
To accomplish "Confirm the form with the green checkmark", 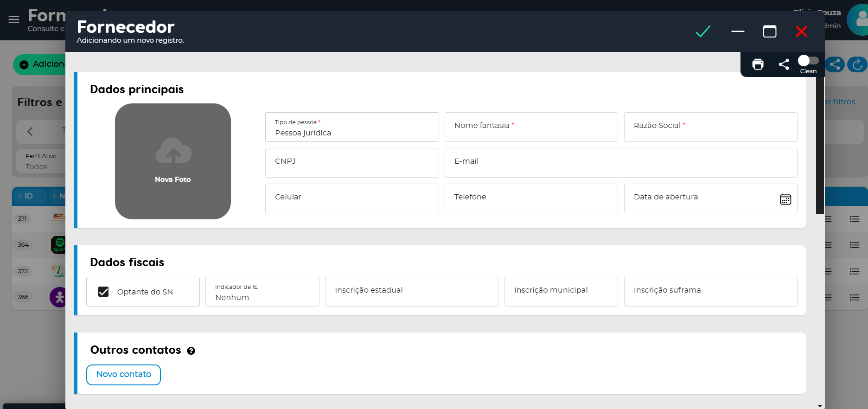I will [703, 32].
